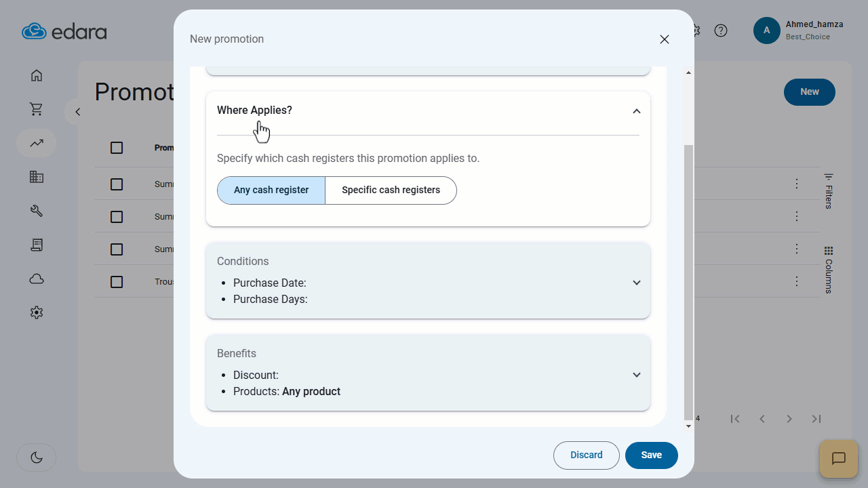
Task: Tick the checkbox for Trous row
Action: pos(117,282)
